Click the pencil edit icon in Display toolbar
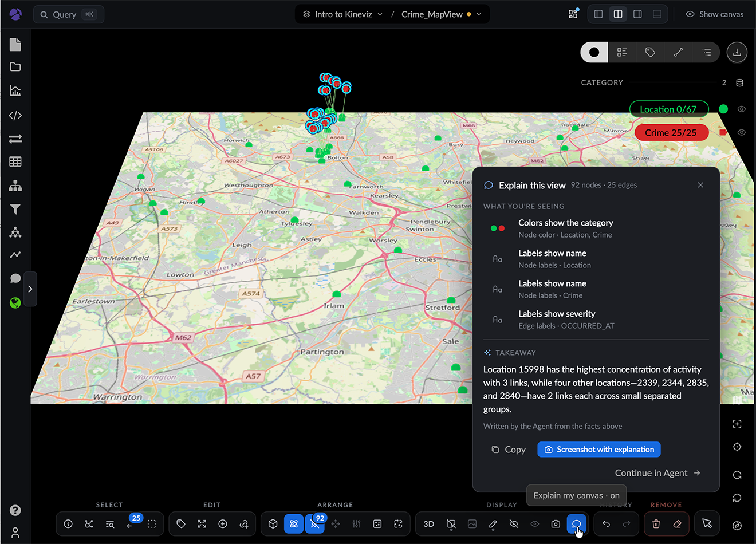Viewport: 756px width, 544px height. pos(493,524)
